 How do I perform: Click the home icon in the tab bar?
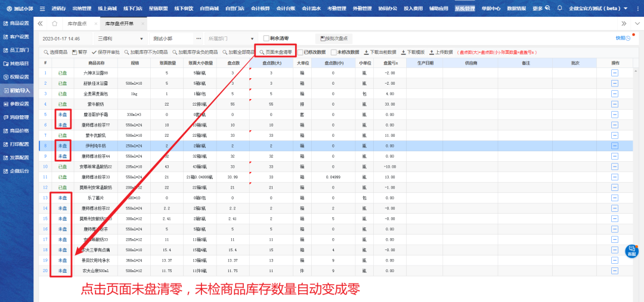coord(55,23)
